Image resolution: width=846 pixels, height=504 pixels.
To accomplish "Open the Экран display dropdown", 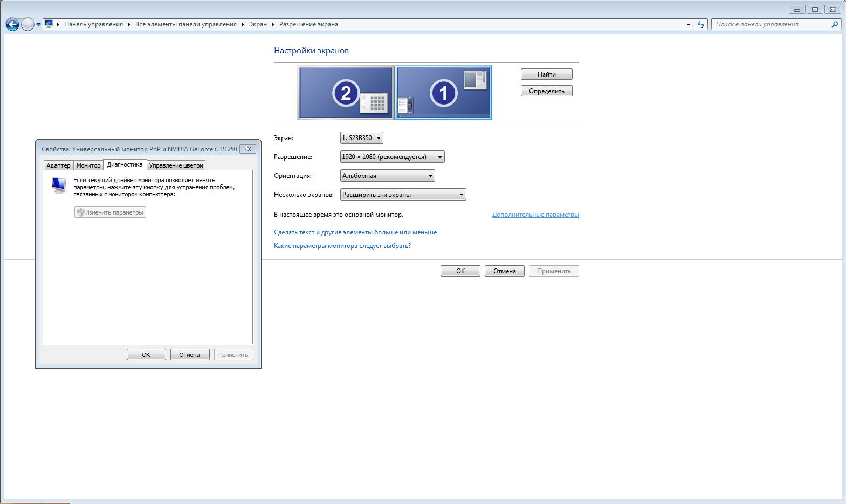I will click(x=361, y=138).
